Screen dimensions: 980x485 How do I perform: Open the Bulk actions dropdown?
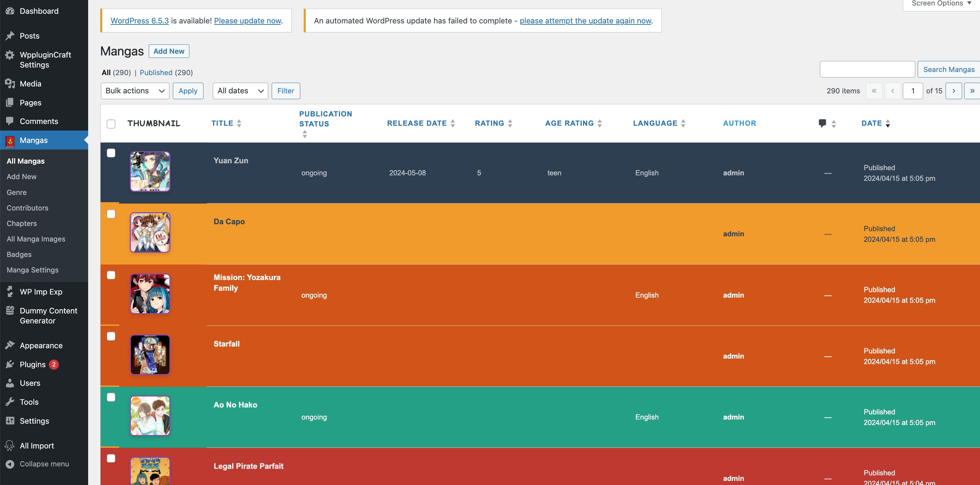[x=135, y=91]
